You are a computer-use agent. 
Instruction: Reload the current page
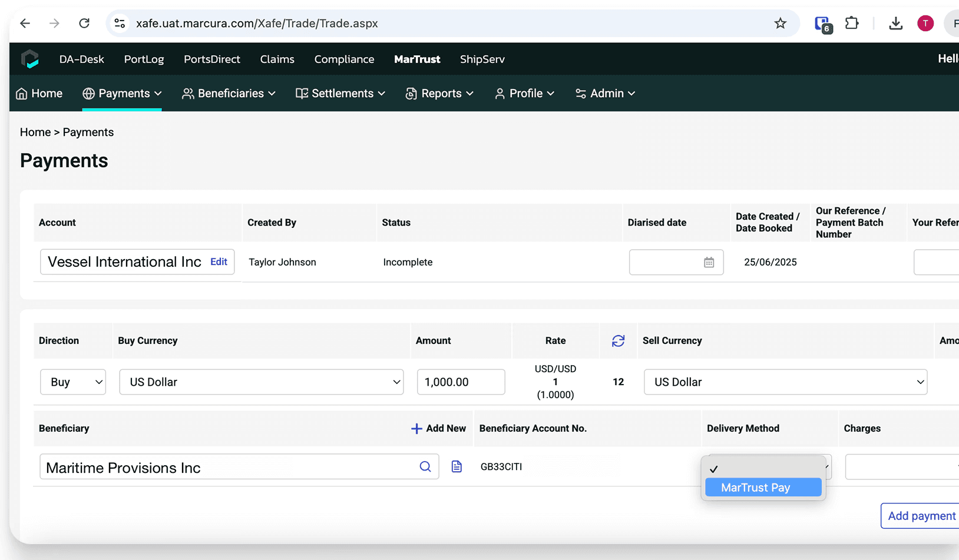[84, 24]
